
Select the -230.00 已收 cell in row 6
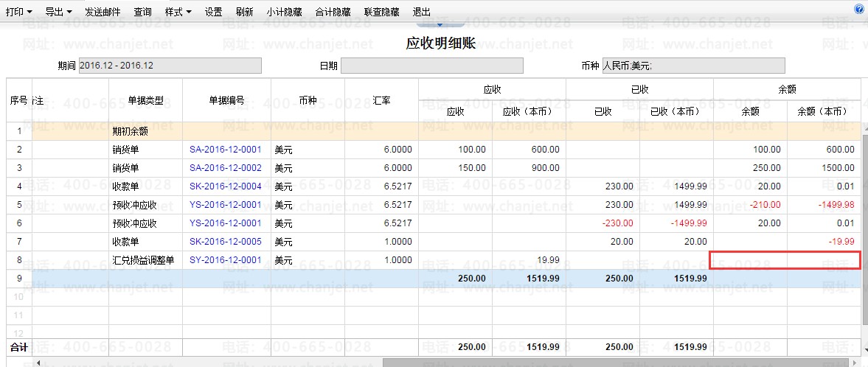(x=603, y=223)
